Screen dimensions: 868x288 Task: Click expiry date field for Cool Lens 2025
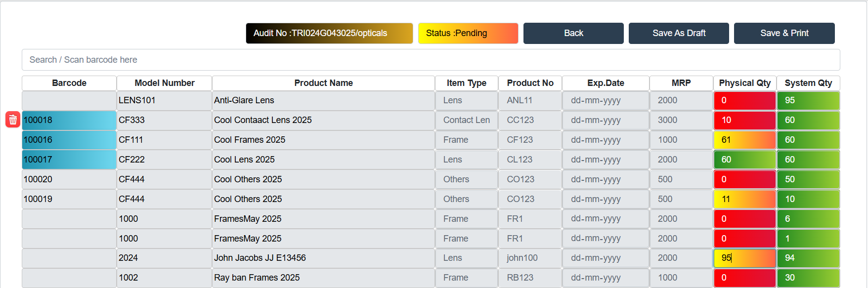coord(605,160)
